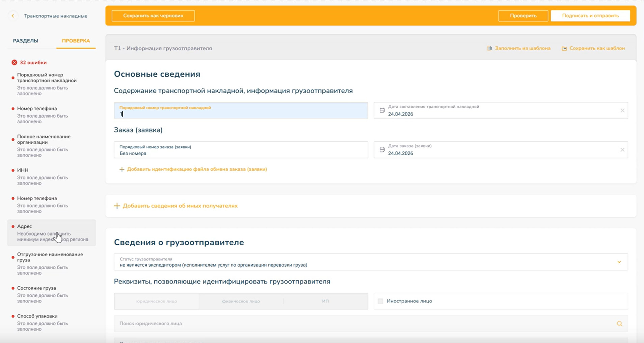The image size is (644, 343).
Task: Open the second Номер телефона error, below ИНН
Action: pos(51,204)
